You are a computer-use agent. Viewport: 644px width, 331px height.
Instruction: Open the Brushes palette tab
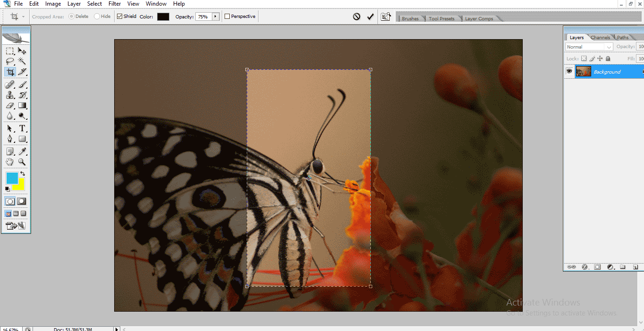click(410, 19)
